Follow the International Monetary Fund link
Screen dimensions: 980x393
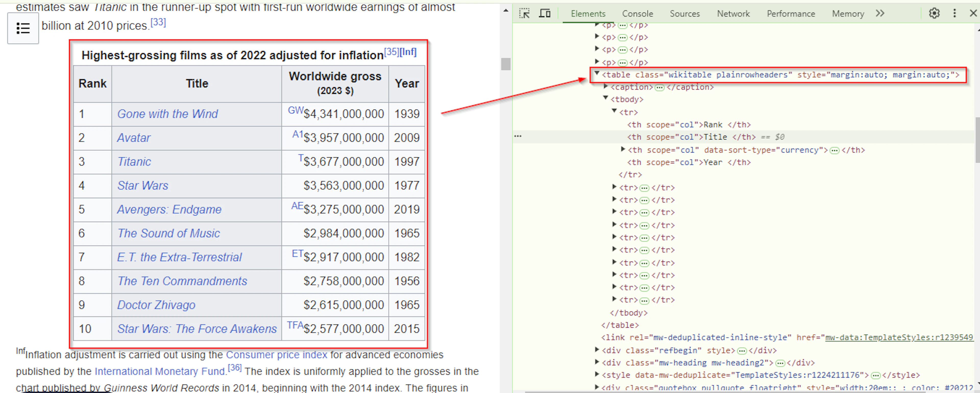point(160,371)
